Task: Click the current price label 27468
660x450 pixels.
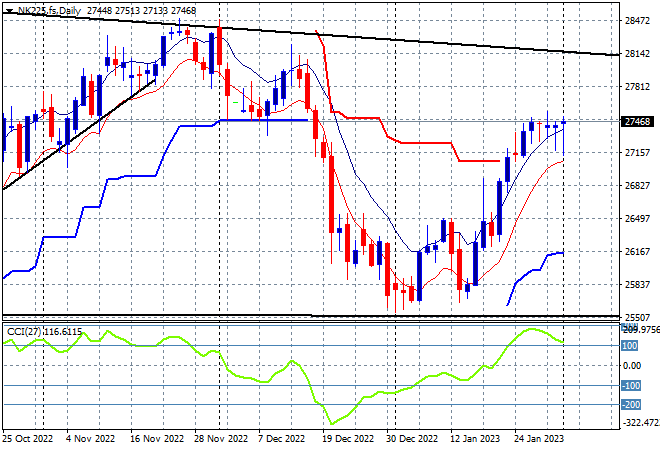Action: [637, 122]
